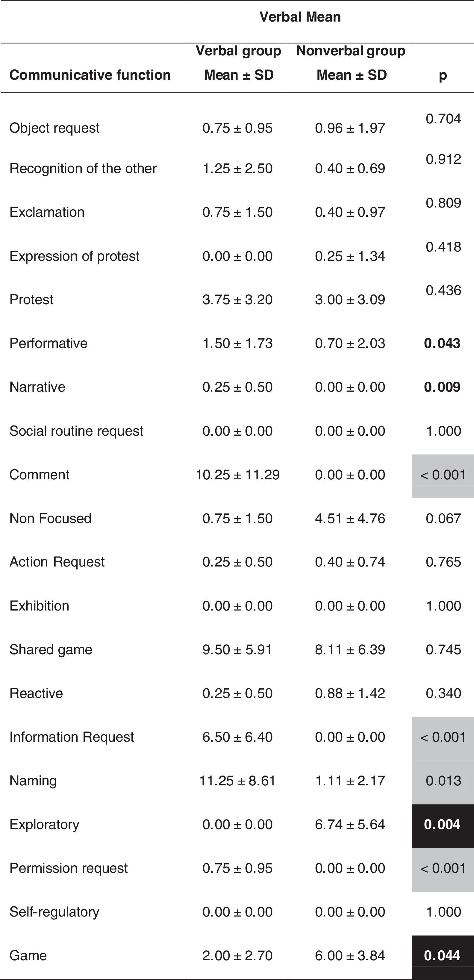Viewport: 474px width, 980px height.
Task: Select the "Recognition of the other" row label
Action: (x=83, y=168)
